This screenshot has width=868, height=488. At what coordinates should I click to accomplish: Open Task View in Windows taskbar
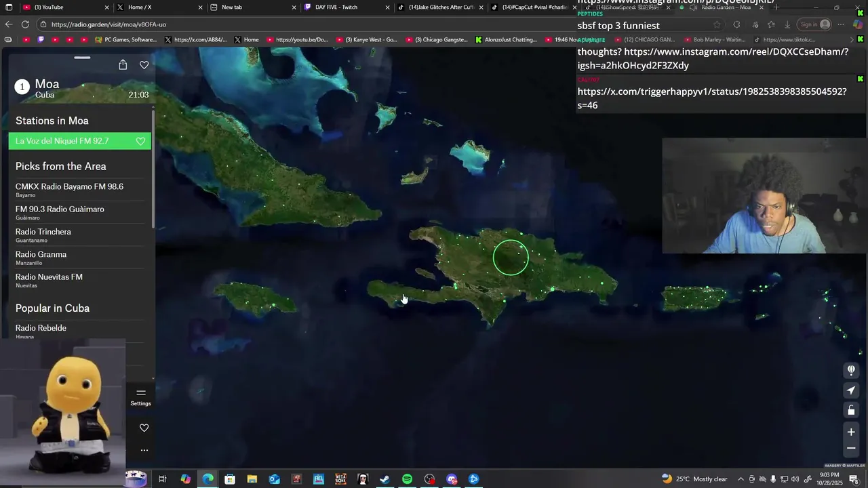163,479
